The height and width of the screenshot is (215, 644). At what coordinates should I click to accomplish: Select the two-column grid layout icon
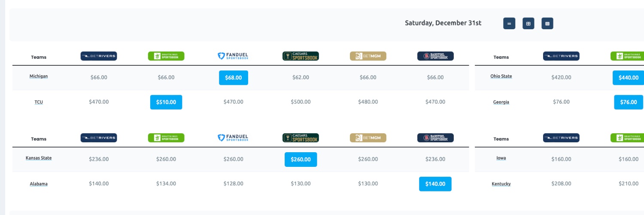528,24
